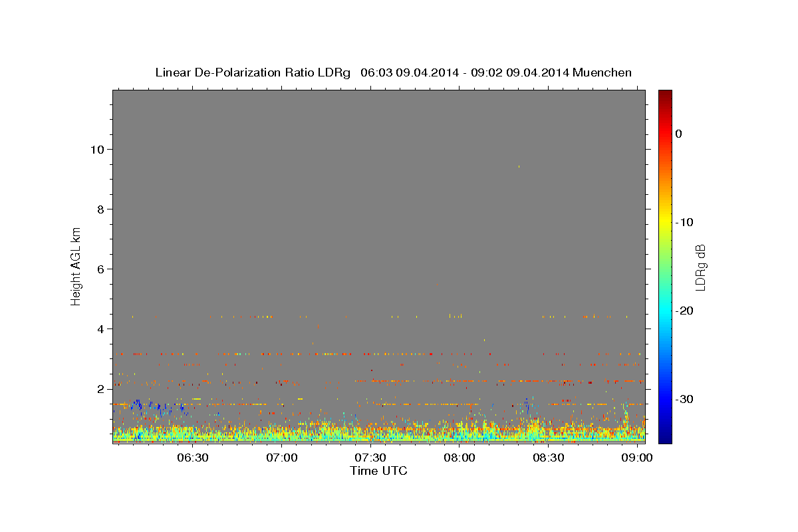The image size is (798, 532).
Task: Click the dark red top of colorbar
Action: 665,94
